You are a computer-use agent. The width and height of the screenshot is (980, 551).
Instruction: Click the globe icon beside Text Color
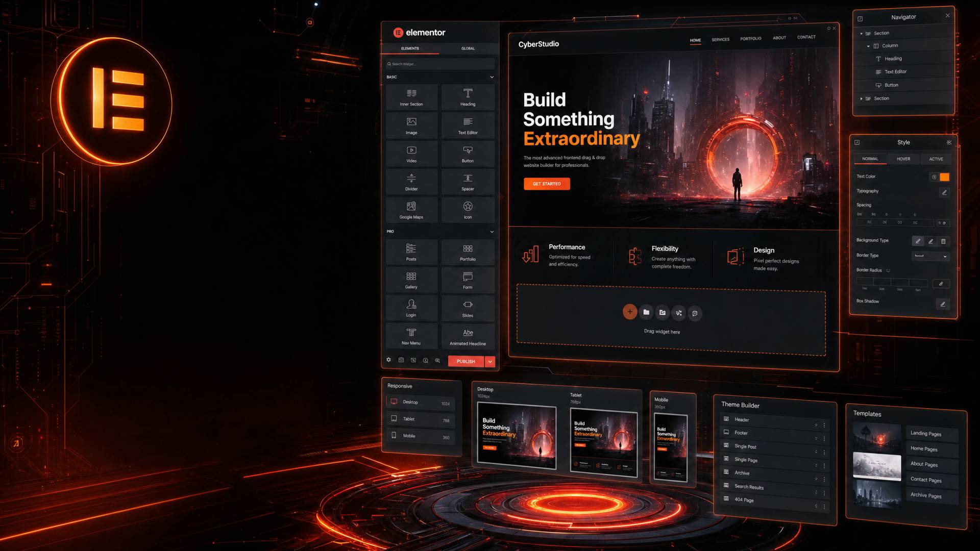pos(934,177)
